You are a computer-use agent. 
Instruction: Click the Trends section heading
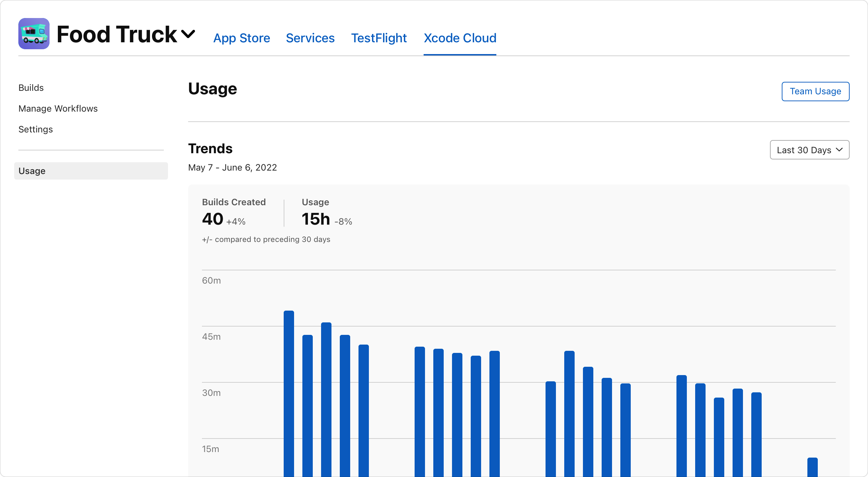pos(210,148)
